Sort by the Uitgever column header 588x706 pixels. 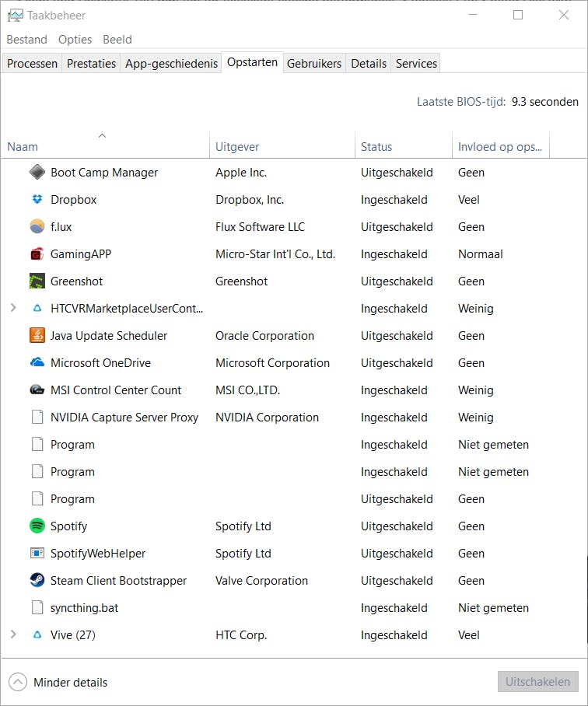pyautogui.click(x=237, y=147)
